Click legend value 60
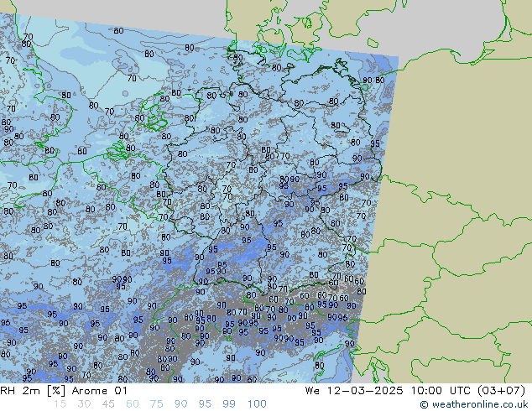Viewport: 532px width, 411px height. [133, 404]
